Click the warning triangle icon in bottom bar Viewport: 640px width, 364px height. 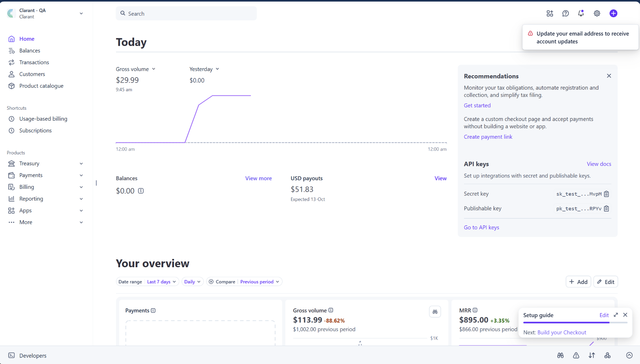click(x=576, y=355)
